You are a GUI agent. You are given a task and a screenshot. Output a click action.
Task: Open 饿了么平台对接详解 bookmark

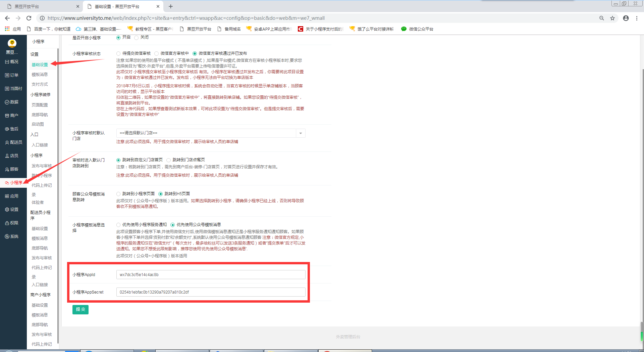click(372, 29)
